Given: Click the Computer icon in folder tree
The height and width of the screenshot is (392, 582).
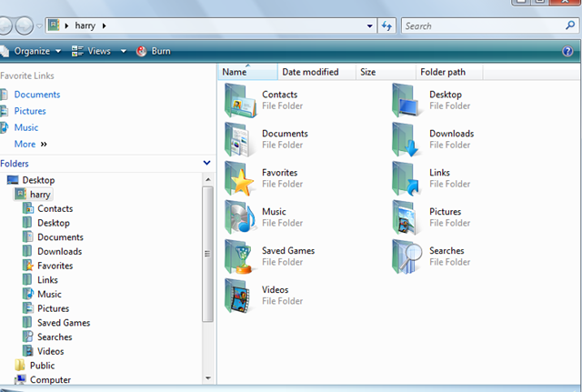Looking at the screenshot, I should [x=20, y=379].
